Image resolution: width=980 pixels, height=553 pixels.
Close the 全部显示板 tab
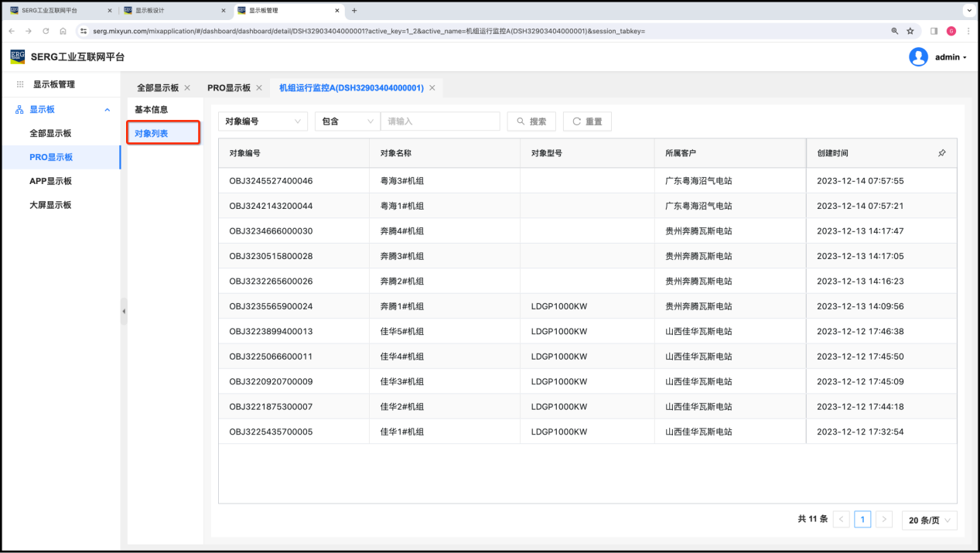coord(187,88)
